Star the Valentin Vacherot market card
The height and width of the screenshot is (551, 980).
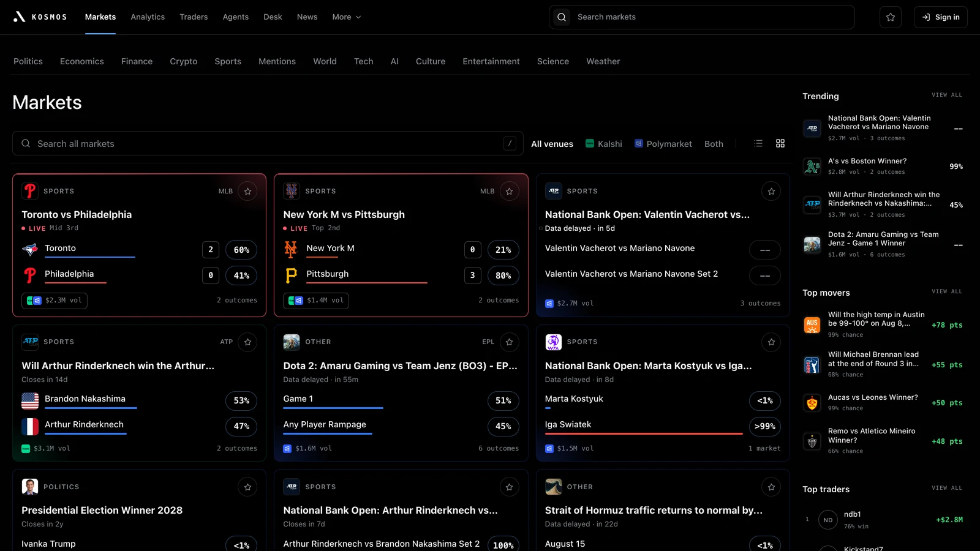pos(771,191)
